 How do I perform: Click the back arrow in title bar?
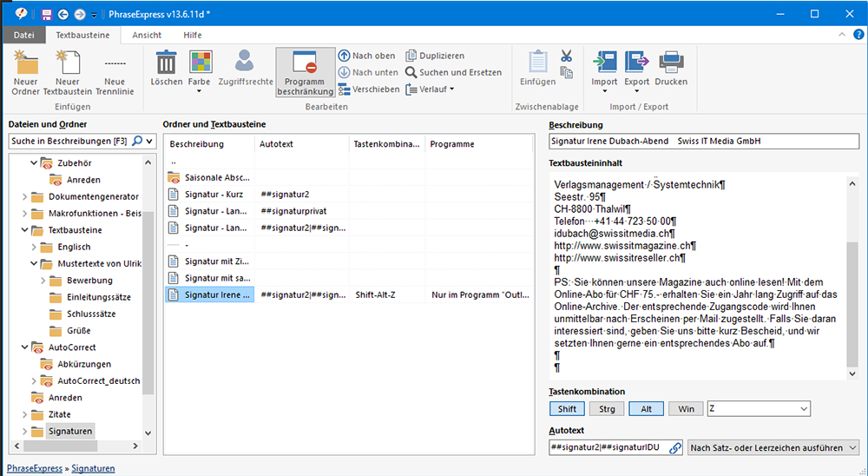coord(63,15)
